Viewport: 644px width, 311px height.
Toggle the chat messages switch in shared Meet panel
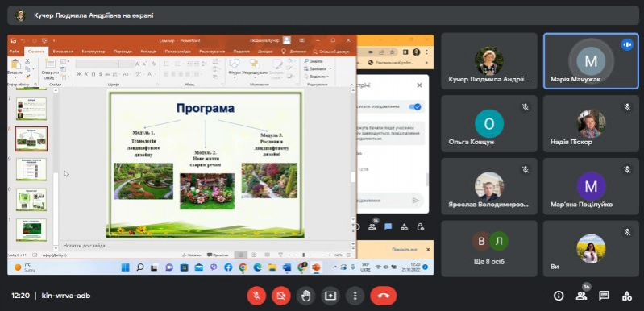[415, 106]
